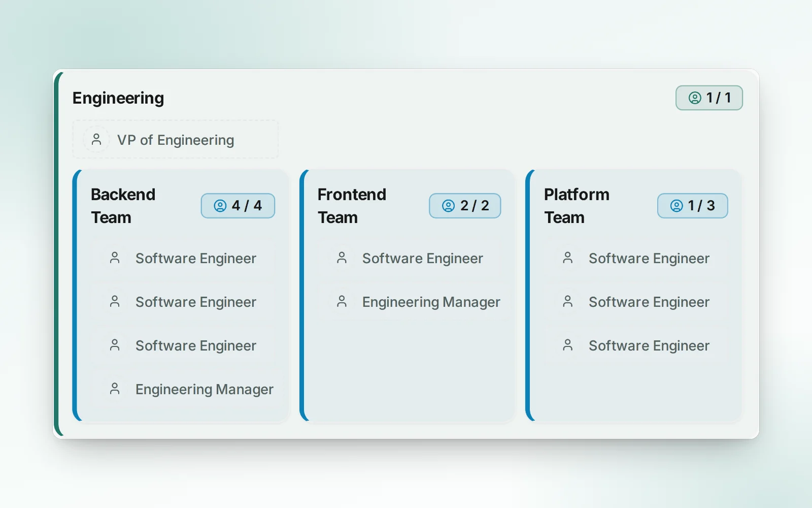This screenshot has height=508, width=812.
Task: Click the headcount icon in Backend Team's 4 / 4 badge
Action: click(220, 205)
